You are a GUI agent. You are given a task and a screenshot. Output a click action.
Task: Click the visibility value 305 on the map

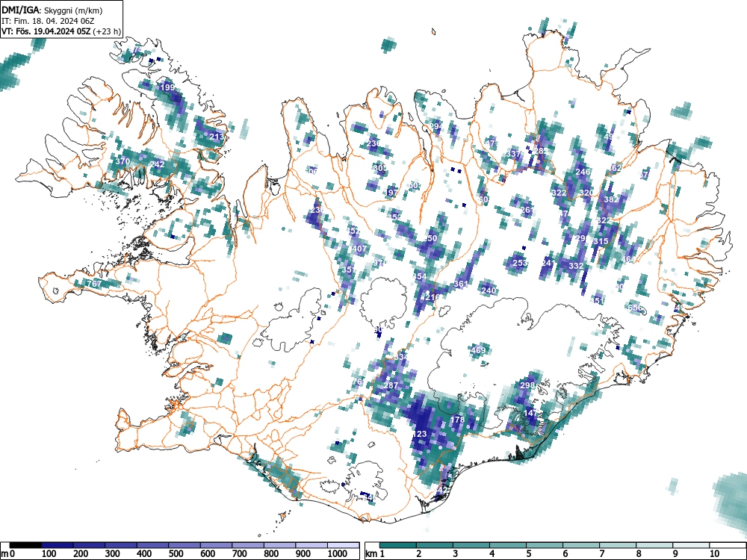coord(380,168)
